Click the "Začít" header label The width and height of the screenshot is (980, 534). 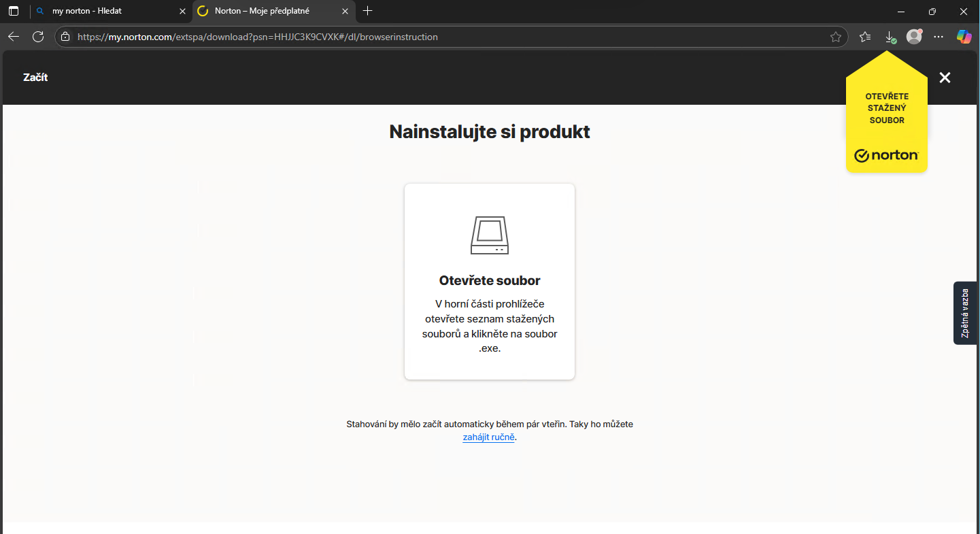click(35, 78)
